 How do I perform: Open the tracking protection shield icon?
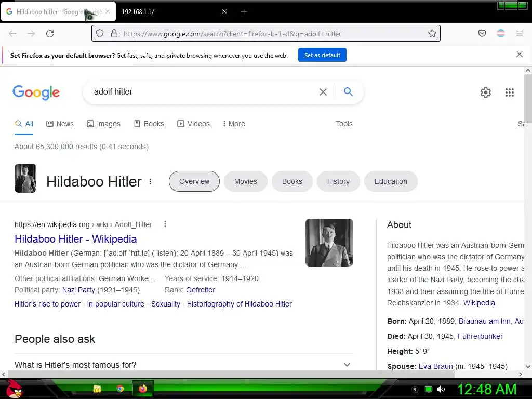click(100, 34)
